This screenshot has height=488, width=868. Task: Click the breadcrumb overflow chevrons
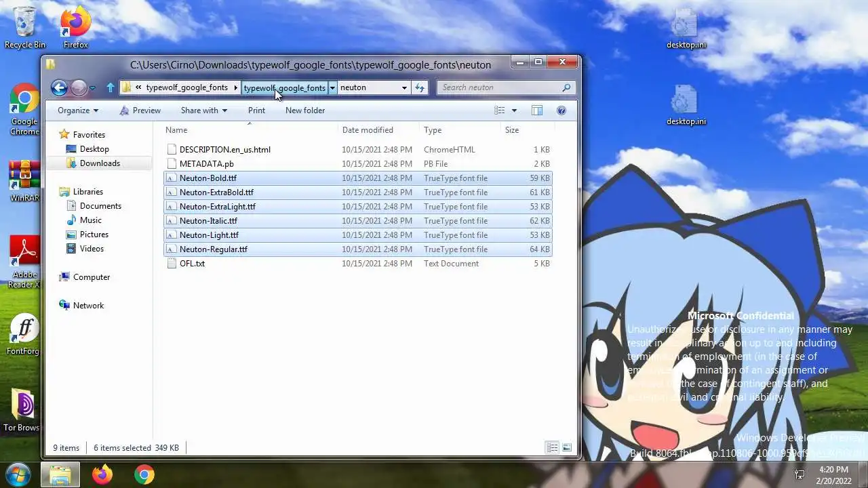click(x=138, y=87)
